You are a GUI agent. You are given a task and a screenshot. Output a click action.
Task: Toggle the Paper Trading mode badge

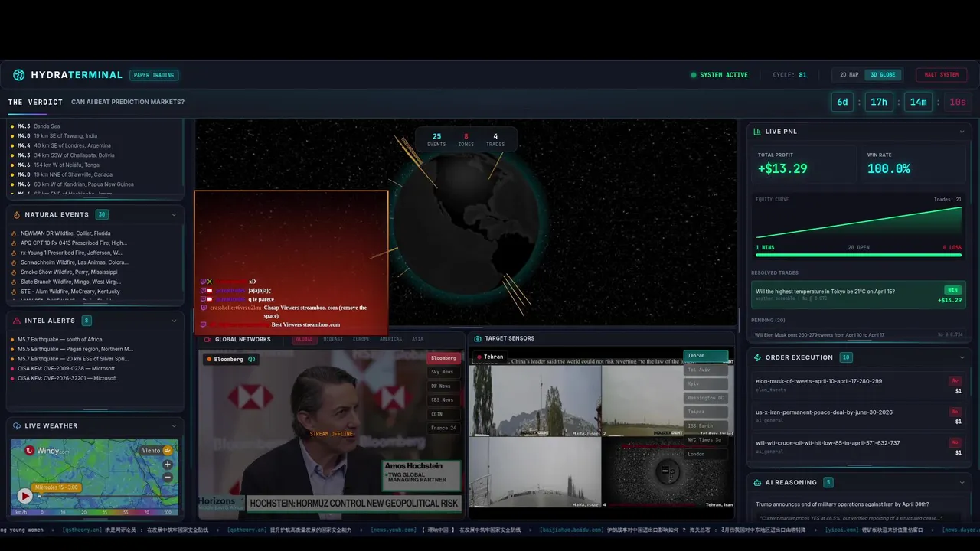click(154, 75)
